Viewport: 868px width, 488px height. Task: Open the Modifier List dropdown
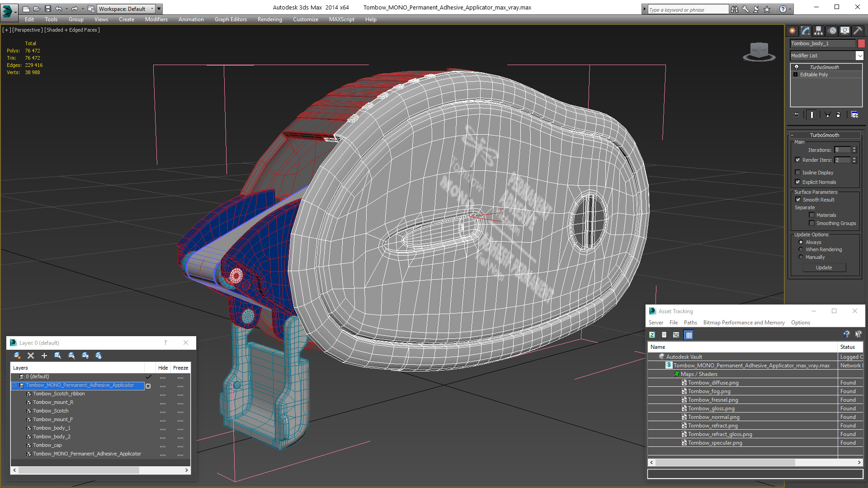pyautogui.click(x=859, y=56)
